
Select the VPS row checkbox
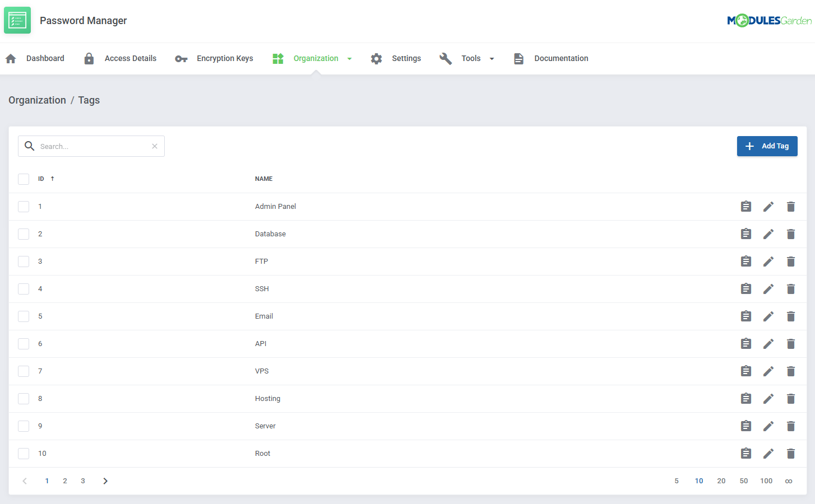coord(24,371)
